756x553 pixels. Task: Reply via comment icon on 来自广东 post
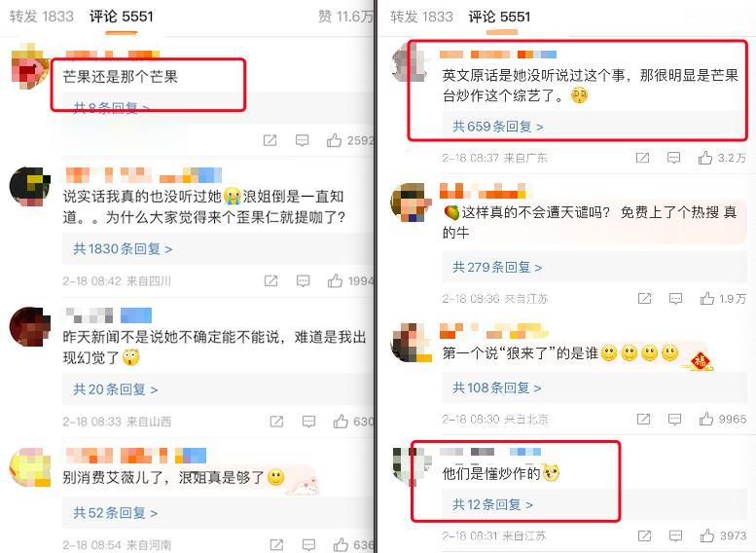673,158
